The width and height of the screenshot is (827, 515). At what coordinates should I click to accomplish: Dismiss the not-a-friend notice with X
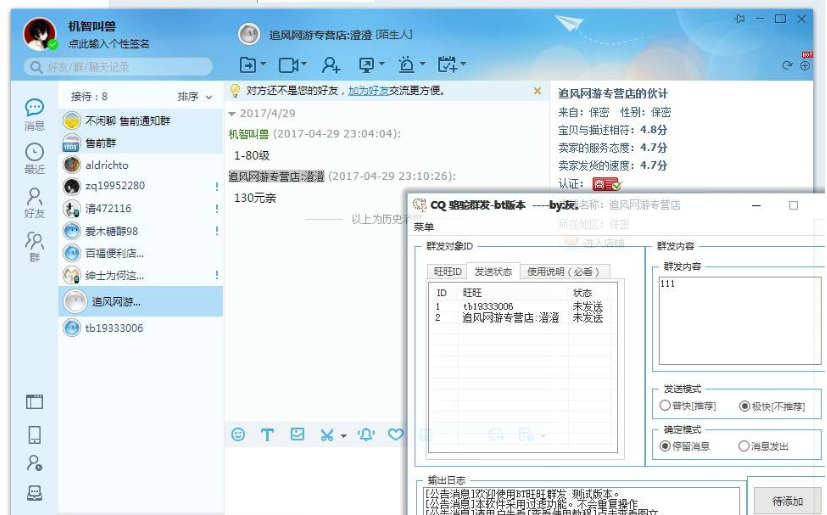tap(537, 91)
